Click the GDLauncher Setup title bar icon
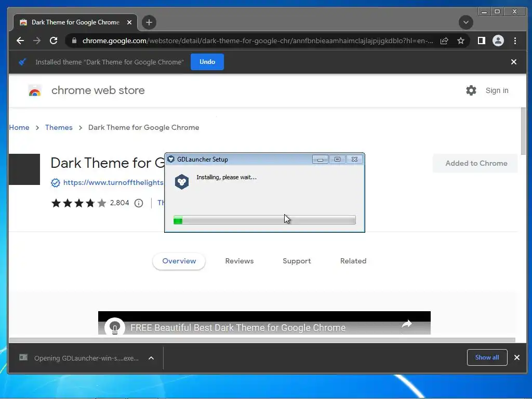Viewport: 532px width, 399px height. pyautogui.click(x=171, y=159)
